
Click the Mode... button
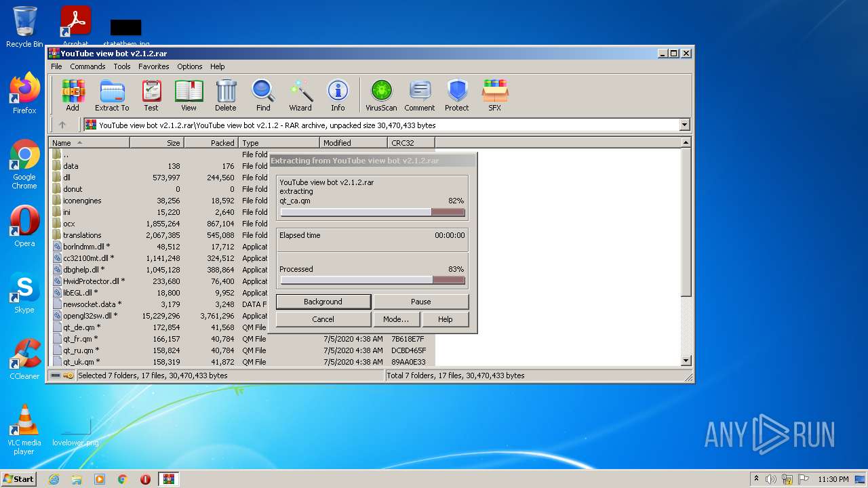pos(396,319)
